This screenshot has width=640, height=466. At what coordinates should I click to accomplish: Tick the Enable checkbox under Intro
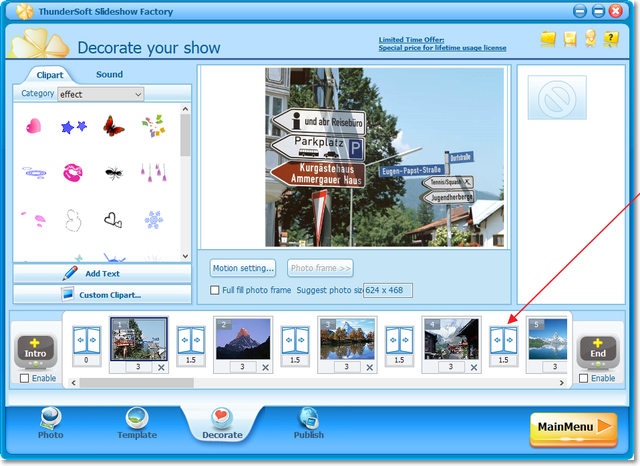(25, 379)
